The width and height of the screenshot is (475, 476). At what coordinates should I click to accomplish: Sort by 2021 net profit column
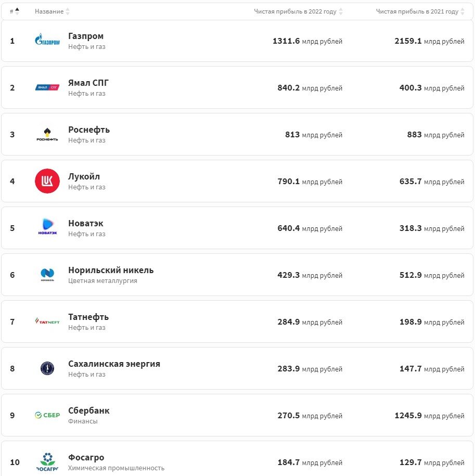(462, 11)
